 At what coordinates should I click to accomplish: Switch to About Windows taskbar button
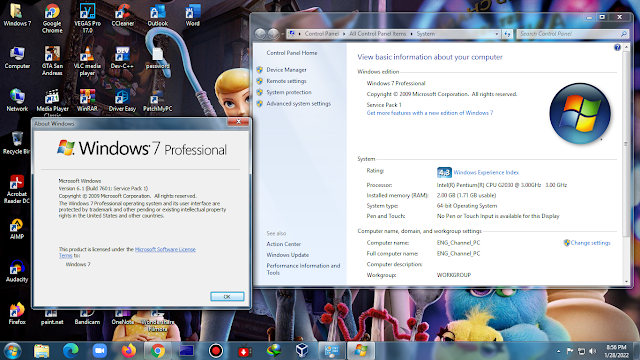point(361,351)
